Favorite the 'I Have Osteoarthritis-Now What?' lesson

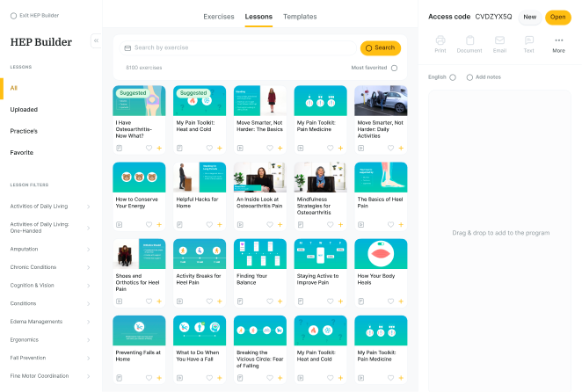click(x=149, y=149)
